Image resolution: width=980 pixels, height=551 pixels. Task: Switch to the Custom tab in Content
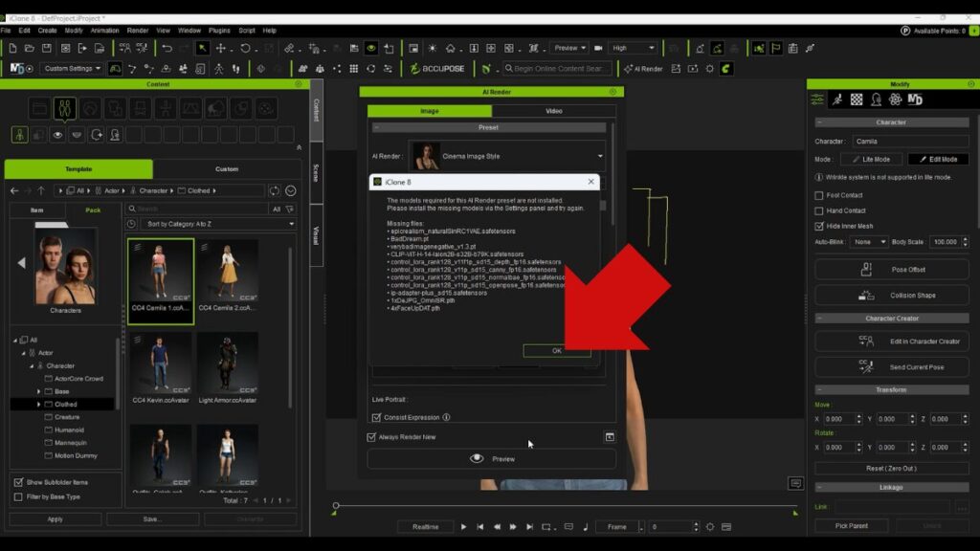(x=227, y=169)
